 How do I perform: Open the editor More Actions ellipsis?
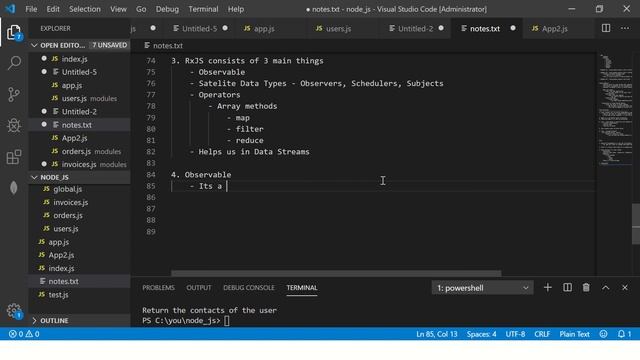(625, 28)
